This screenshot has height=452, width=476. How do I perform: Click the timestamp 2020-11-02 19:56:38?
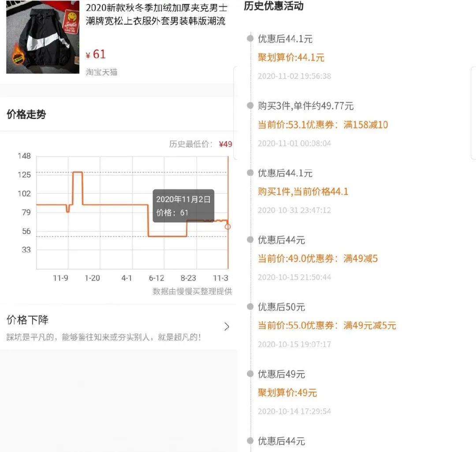point(294,76)
